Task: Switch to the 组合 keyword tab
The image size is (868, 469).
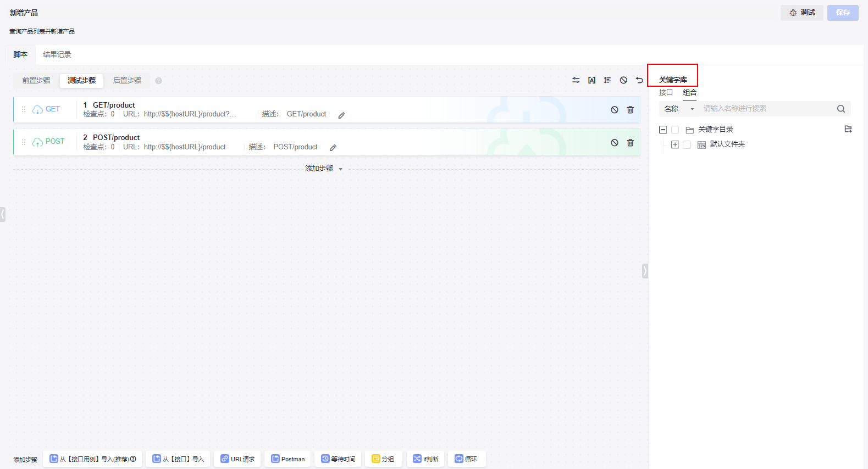Action: coord(690,92)
